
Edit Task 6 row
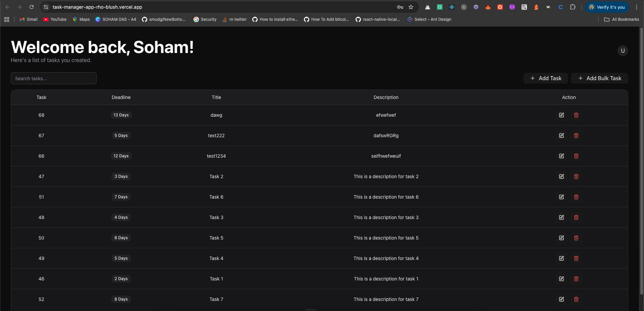click(x=561, y=197)
